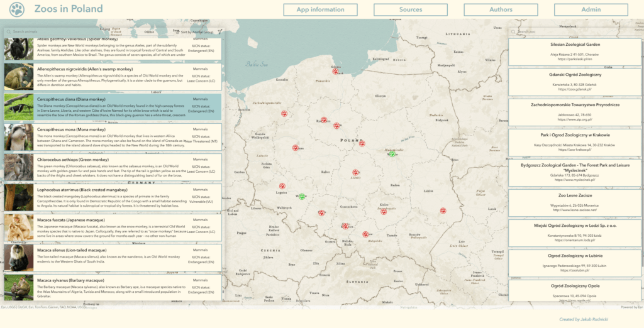Click the https://parksląski.pl/en link
Screen dimensions: 644x328
click(575, 59)
